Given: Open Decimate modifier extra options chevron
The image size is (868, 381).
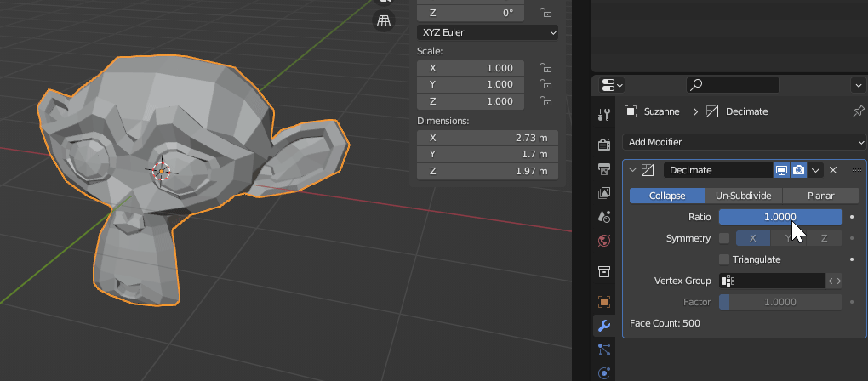Looking at the screenshot, I should [x=815, y=170].
